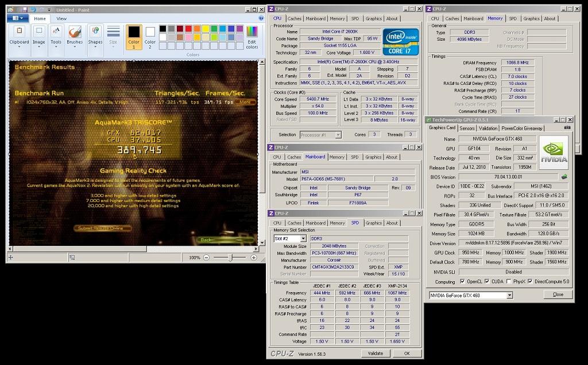Pick the yellow swatch in Paint palette
The height and width of the screenshot is (365, 588).
coord(206,29)
